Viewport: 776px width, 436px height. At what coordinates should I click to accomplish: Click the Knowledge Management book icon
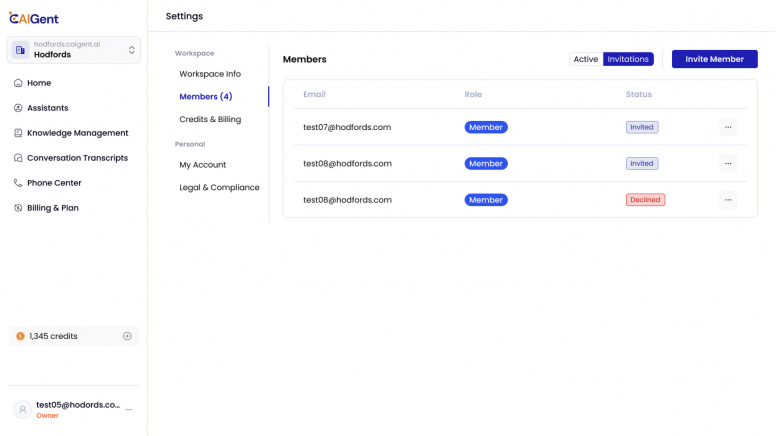point(18,133)
